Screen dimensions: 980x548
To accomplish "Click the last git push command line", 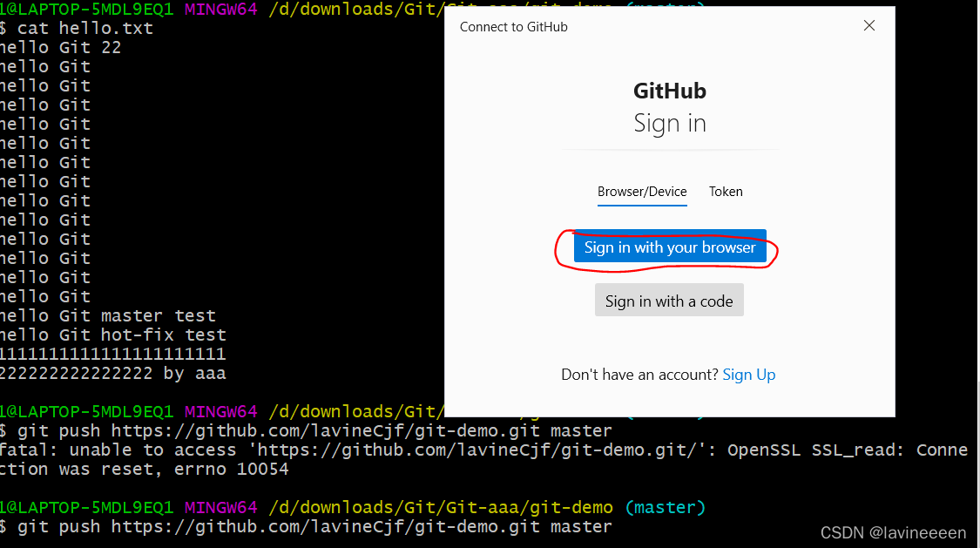I will [307, 527].
